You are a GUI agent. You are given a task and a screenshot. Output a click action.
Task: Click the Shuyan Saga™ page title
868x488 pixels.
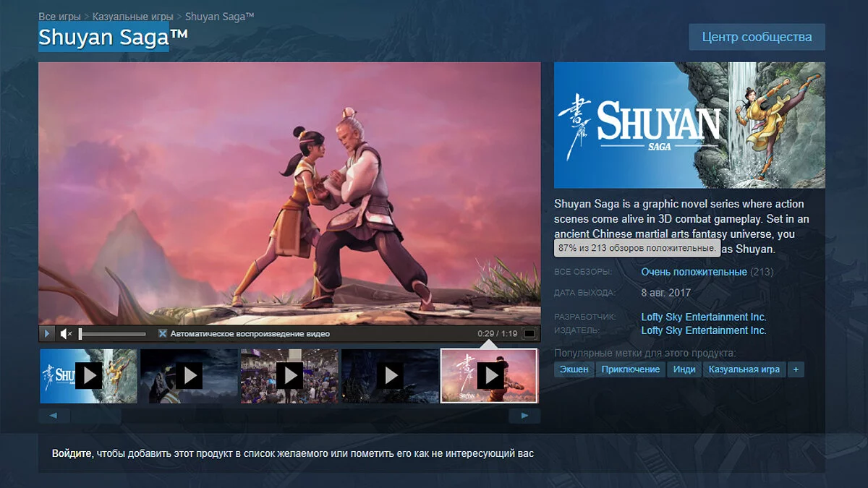click(113, 37)
